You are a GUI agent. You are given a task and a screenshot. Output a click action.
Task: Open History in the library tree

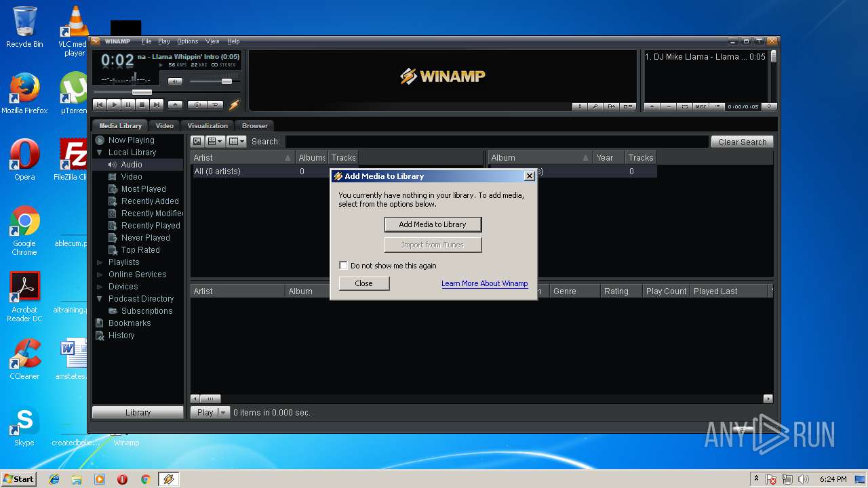121,335
